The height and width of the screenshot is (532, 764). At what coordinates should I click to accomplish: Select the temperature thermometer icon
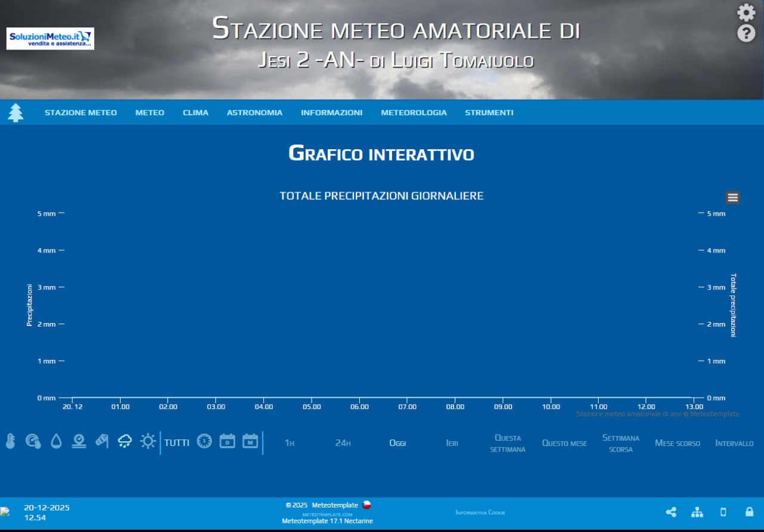click(x=10, y=441)
